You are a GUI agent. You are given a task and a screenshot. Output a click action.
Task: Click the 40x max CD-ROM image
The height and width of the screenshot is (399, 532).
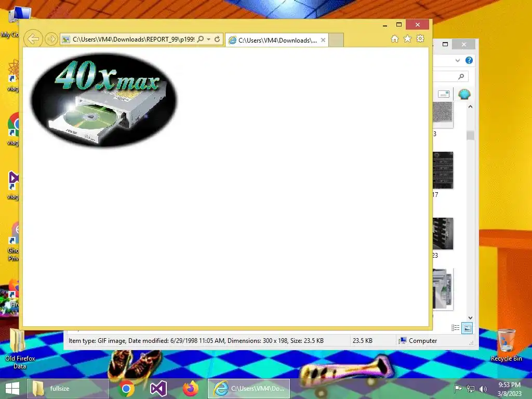104,100
